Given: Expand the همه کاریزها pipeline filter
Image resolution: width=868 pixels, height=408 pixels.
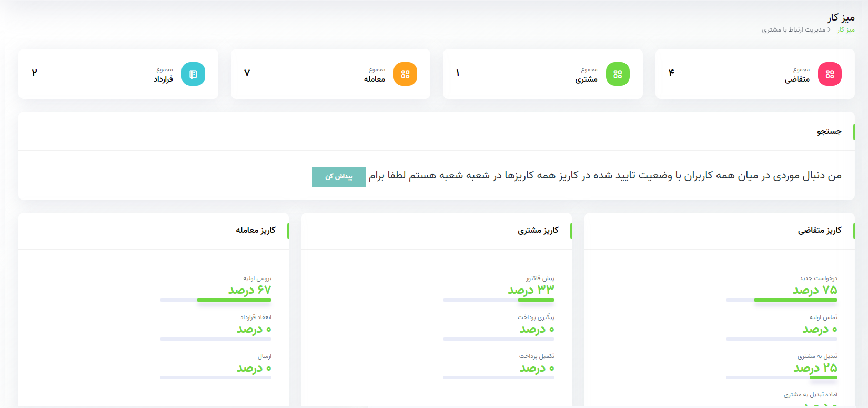Looking at the screenshot, I should click(530, 176).
